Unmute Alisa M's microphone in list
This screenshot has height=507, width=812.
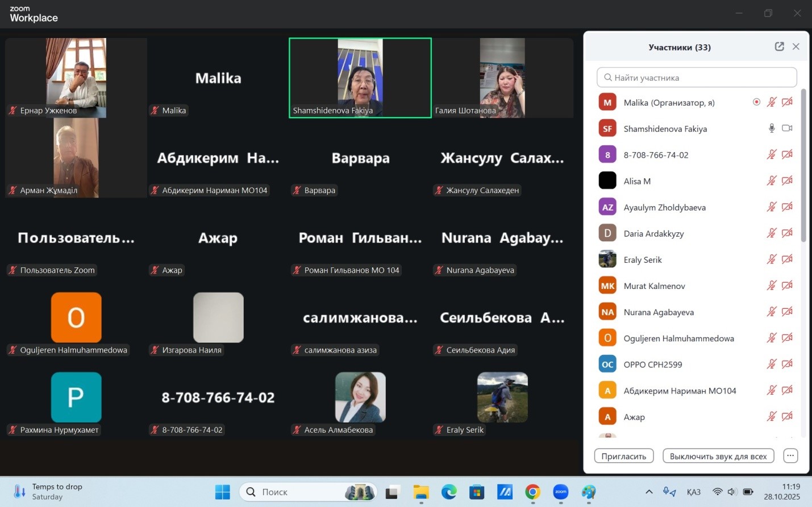pyautogui.click(x=772, y=181)
